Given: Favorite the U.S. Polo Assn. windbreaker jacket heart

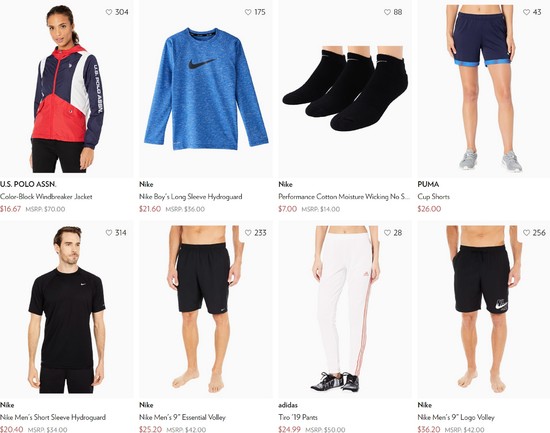Looking at the screenshot, I should point(109,12).
